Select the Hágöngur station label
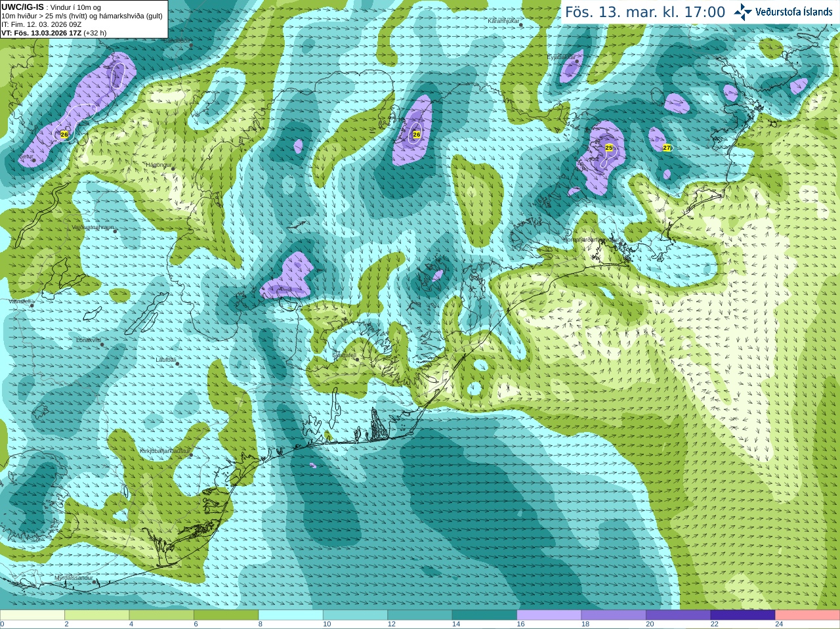The height and width of the screenshot is (629, 840). (x=158, y=165)
